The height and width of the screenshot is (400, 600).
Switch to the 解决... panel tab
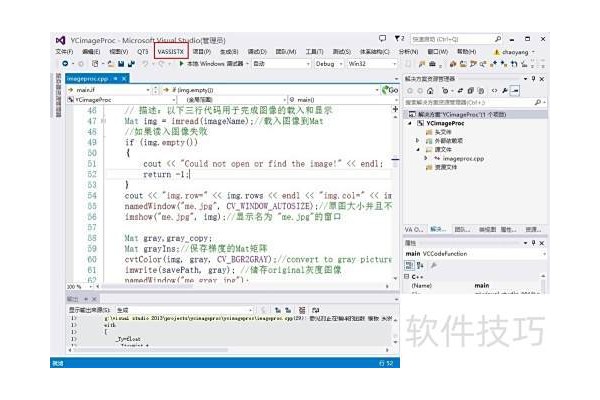[x=438, y=229]
